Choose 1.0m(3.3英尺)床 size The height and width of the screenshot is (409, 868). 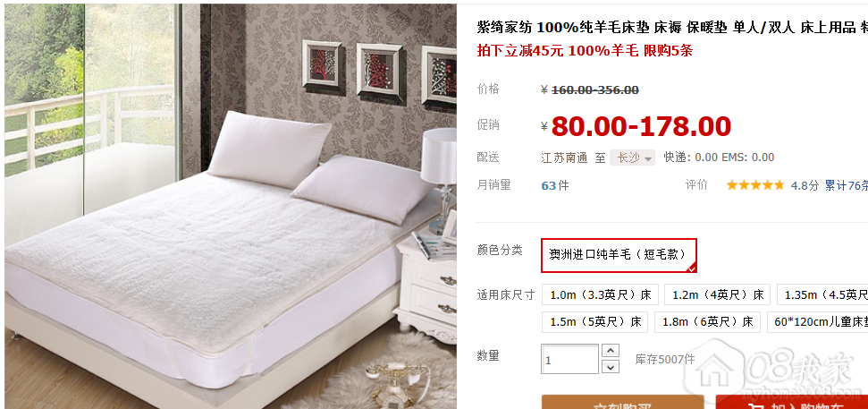600,294
